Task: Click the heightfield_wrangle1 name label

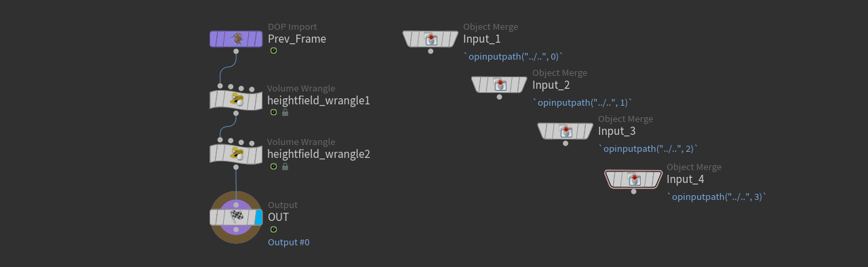Action: pos(319,100)
